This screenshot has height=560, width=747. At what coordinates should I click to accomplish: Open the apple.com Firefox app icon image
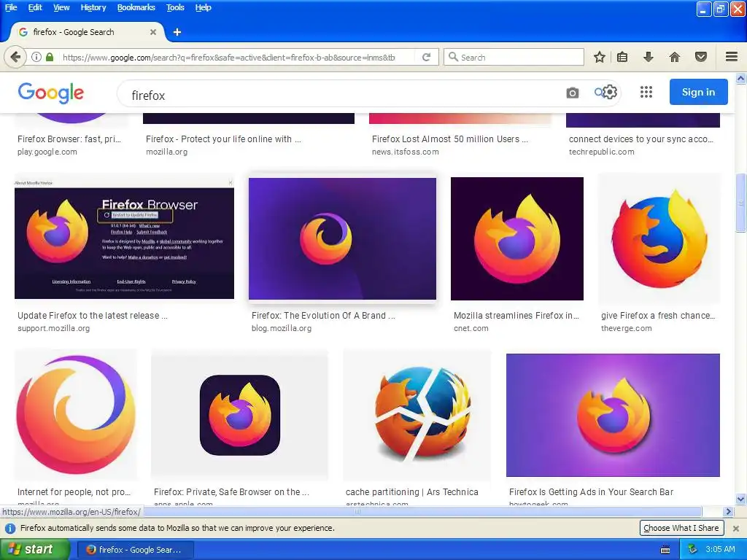point(239,414)
